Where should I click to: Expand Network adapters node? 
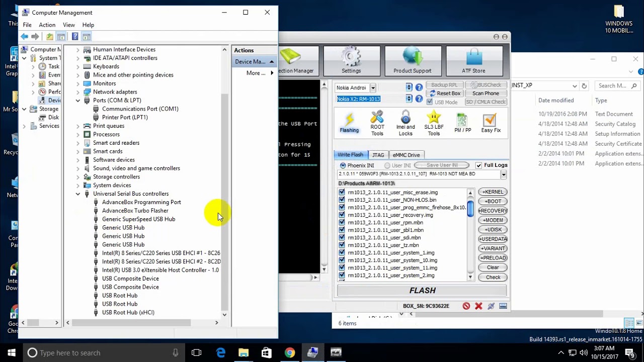pyautogui.click(x=78, y=92)
